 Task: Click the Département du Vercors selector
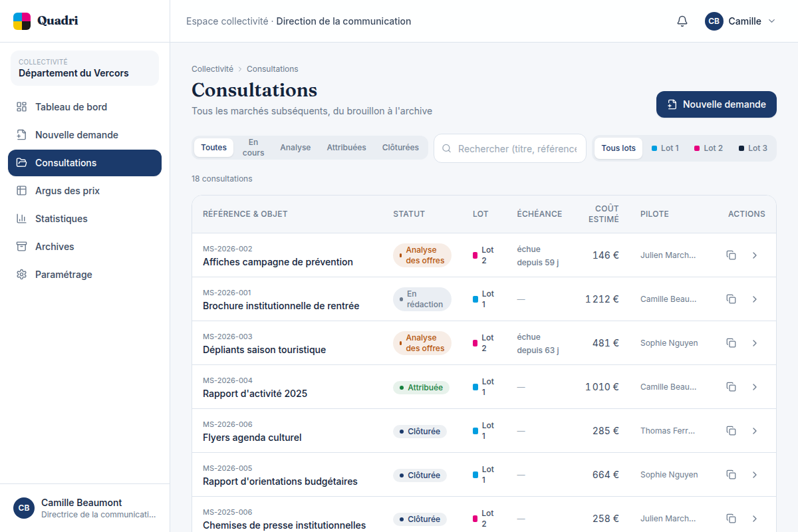click(x=84, y=68)
